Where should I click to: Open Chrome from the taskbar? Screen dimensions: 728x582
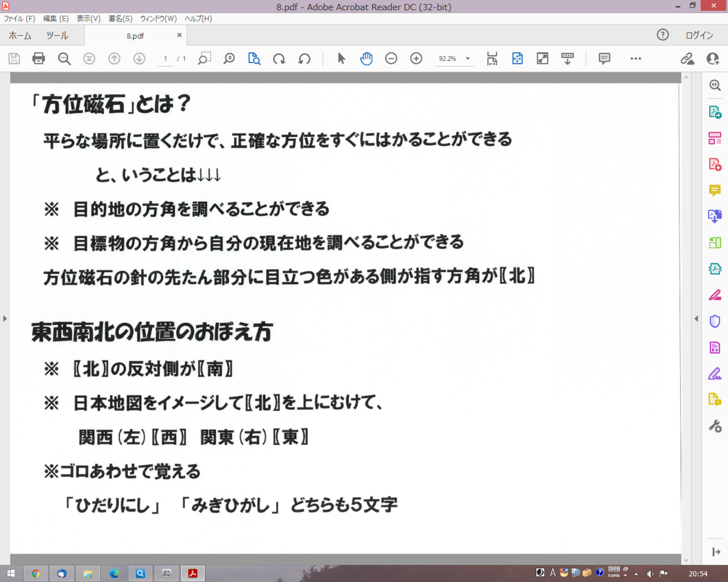36,573
